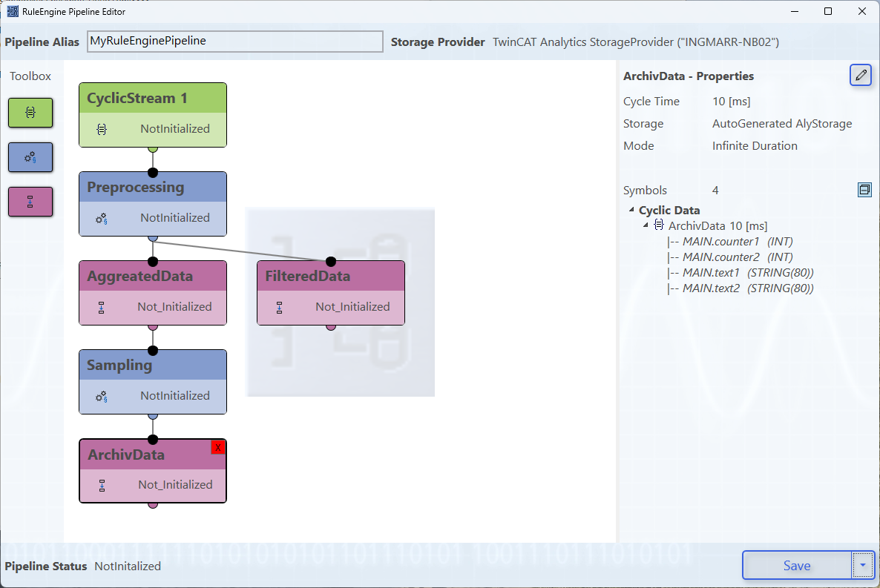
Task: Select the blue processing gears tool in Toolbox
Action: [x=30, y=157]
